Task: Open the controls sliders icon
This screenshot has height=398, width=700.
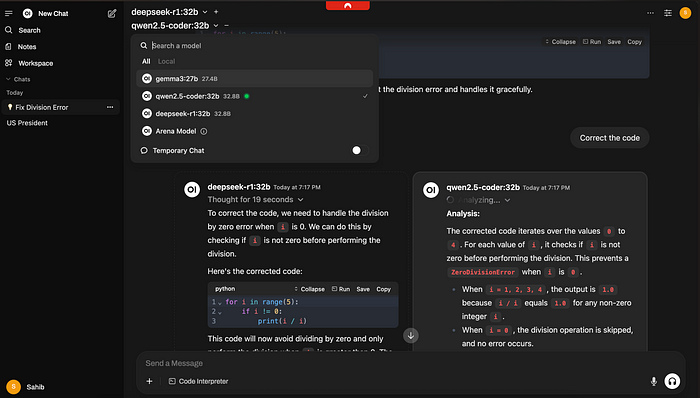Action: [x=668, y=13]
